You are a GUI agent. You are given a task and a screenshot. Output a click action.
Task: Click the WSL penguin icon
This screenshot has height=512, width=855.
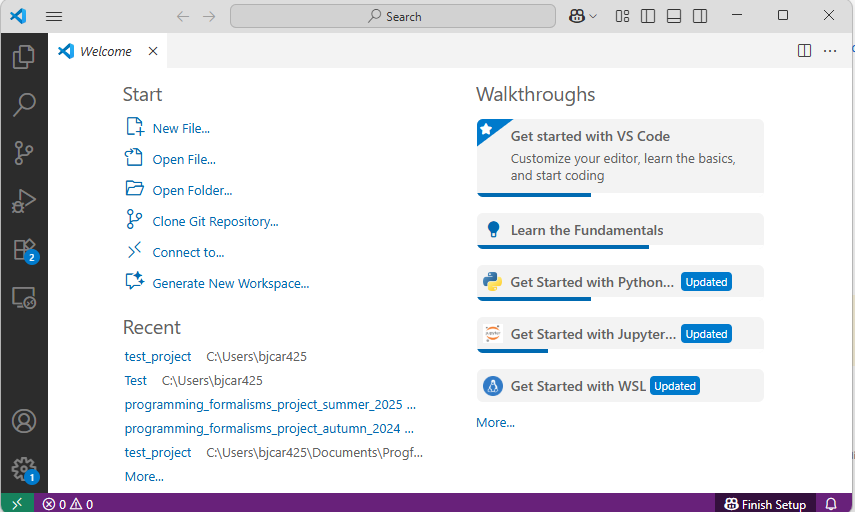tap(492, 386)
